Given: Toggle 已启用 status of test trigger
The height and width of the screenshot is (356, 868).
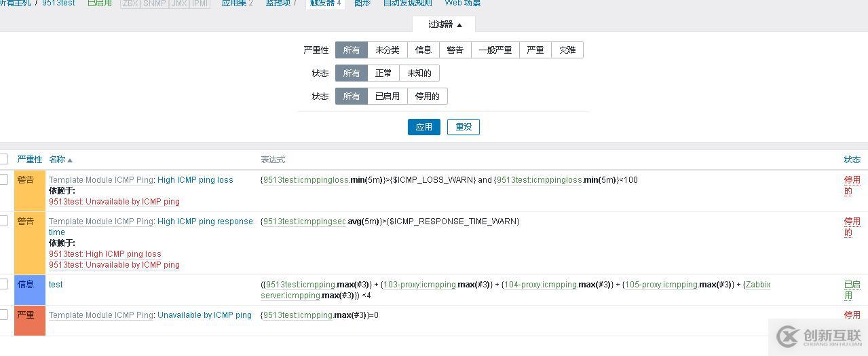Looking at the screenshot, I should pyautogui.click(x=852, y=290).
